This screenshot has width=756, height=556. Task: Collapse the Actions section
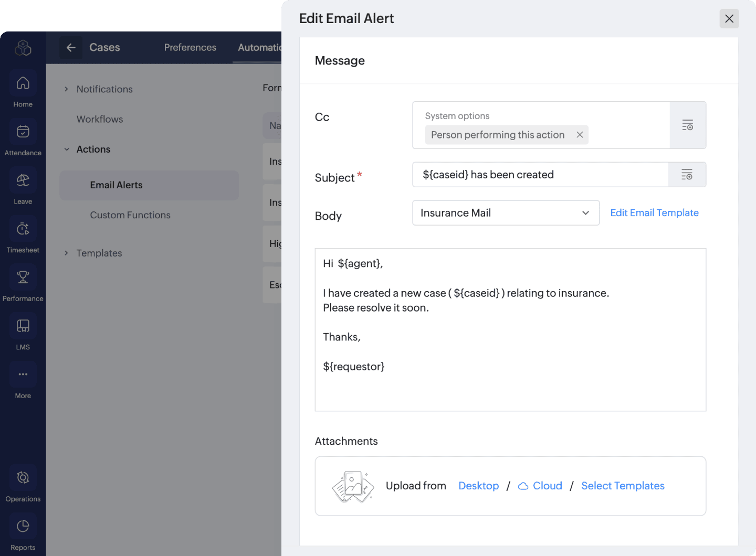click(67, 149)
